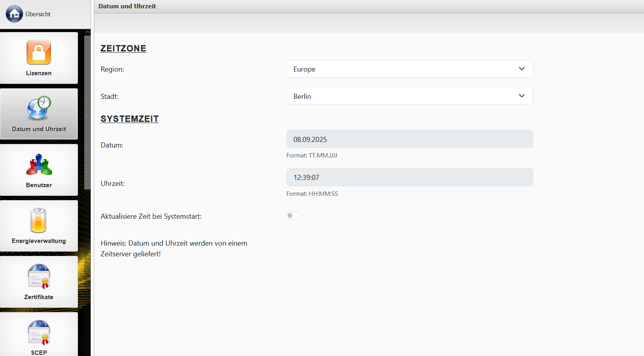Open the Zertifikate certificate icon
The width and height of the screenshot is (644, 356).
tap(39, 276)
